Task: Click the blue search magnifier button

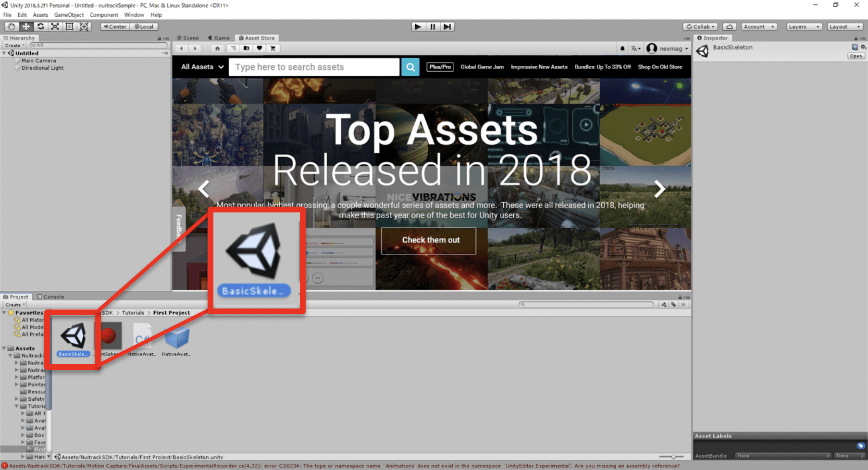Action: coord(410,67)
